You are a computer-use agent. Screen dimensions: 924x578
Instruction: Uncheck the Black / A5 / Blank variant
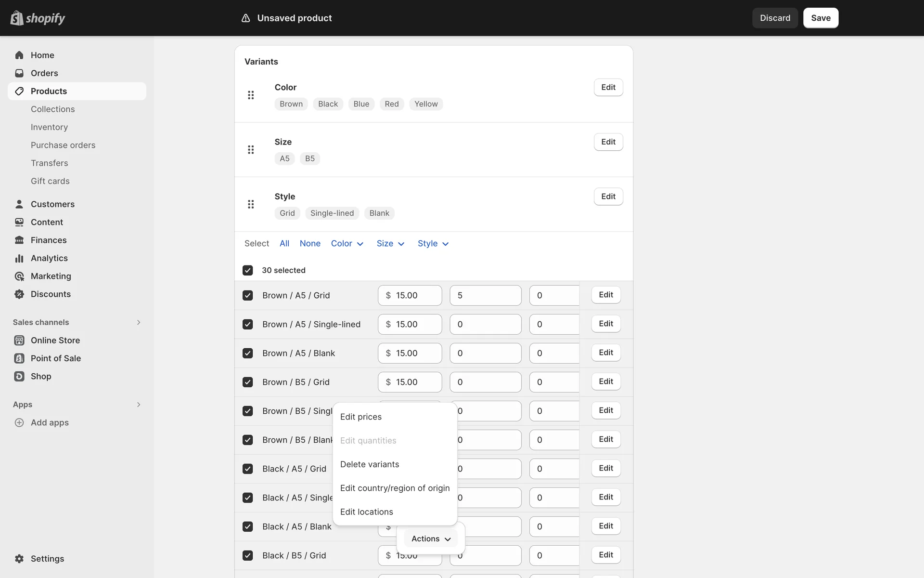(248, 526)
